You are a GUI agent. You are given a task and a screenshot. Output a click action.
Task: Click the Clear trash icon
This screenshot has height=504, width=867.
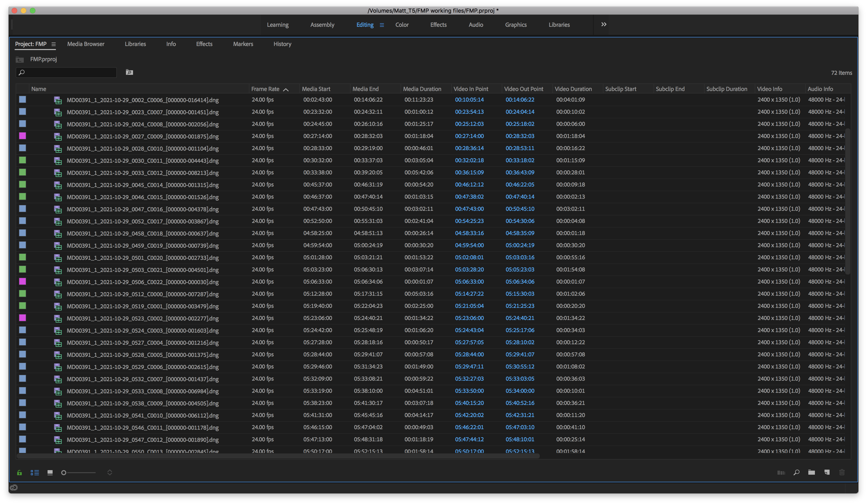(x=842, y=473)
